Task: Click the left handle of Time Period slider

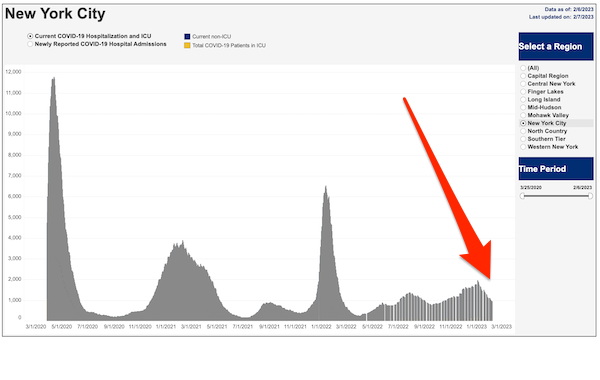Action: pos(522,196)
